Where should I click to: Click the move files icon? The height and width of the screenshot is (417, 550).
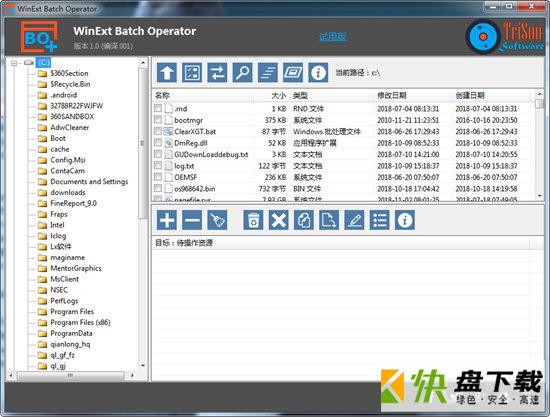(x=329, y=220)
